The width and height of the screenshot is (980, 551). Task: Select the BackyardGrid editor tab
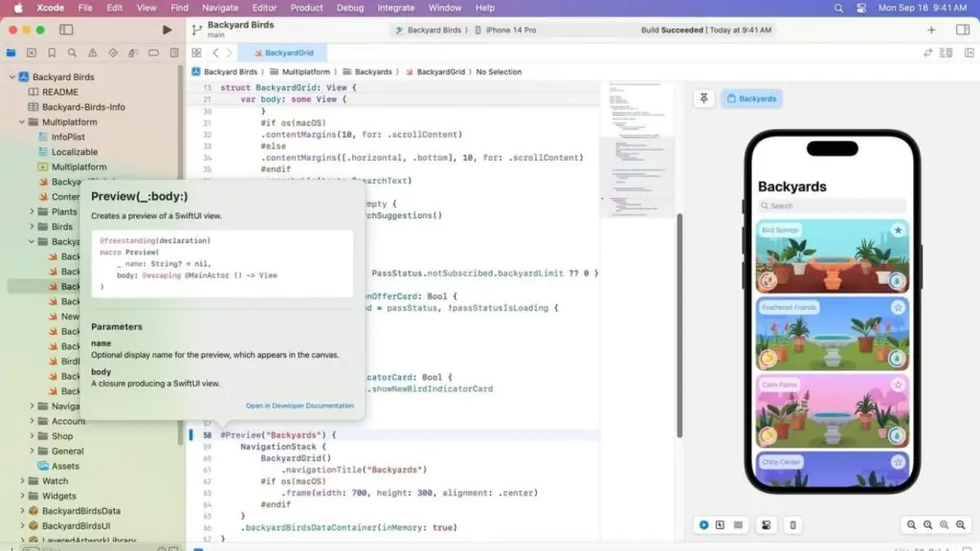click(x=283, y=53)
